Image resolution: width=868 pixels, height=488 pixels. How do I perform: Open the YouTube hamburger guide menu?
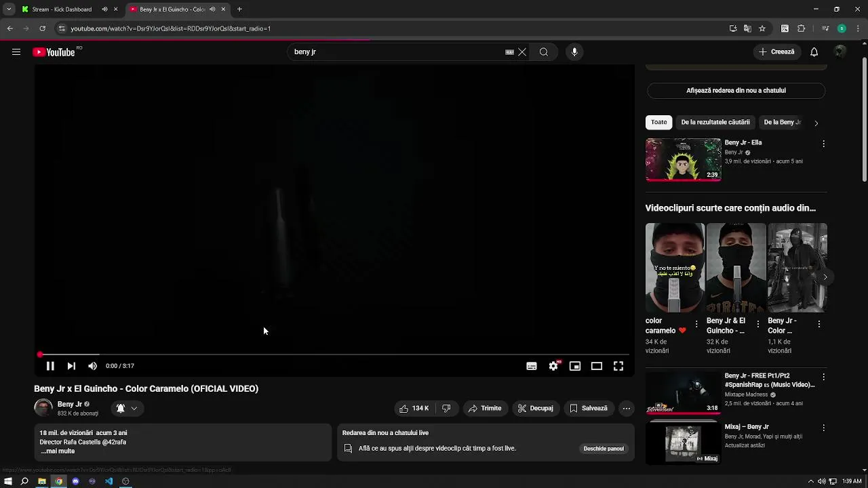click(16, 52)
